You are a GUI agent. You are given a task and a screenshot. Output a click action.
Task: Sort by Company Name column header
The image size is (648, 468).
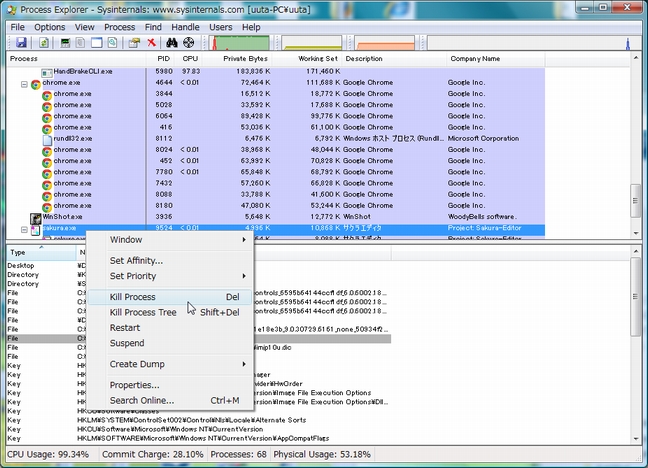pos(496,59)
